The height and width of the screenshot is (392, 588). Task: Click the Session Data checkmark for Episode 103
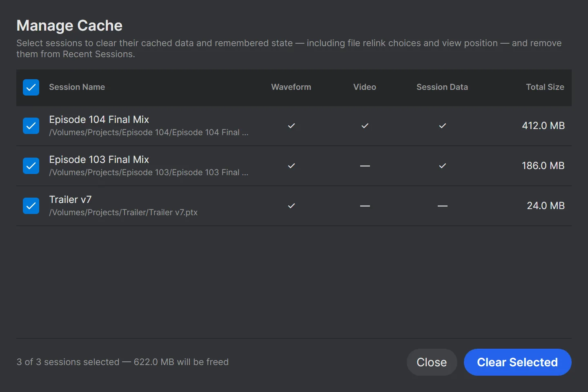[442, 166]
